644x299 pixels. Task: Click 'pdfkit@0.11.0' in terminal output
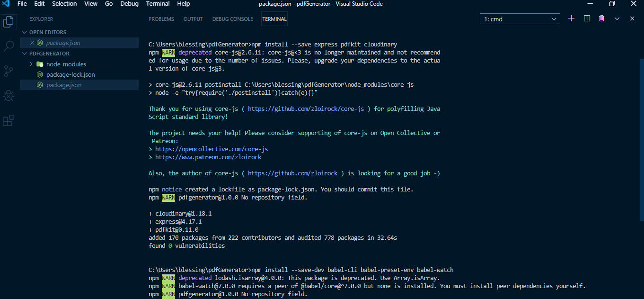click(x=177, y=229)
